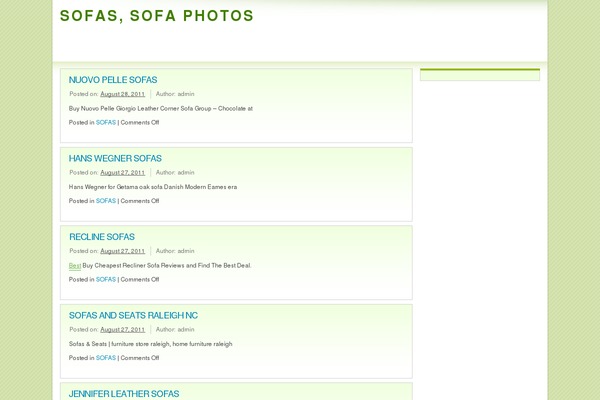Image resolution: width=600 pixels, height=400 pixels.
Task: Click 'Author: admin' in the Raleigh NC post
Action: pos(175,329)
